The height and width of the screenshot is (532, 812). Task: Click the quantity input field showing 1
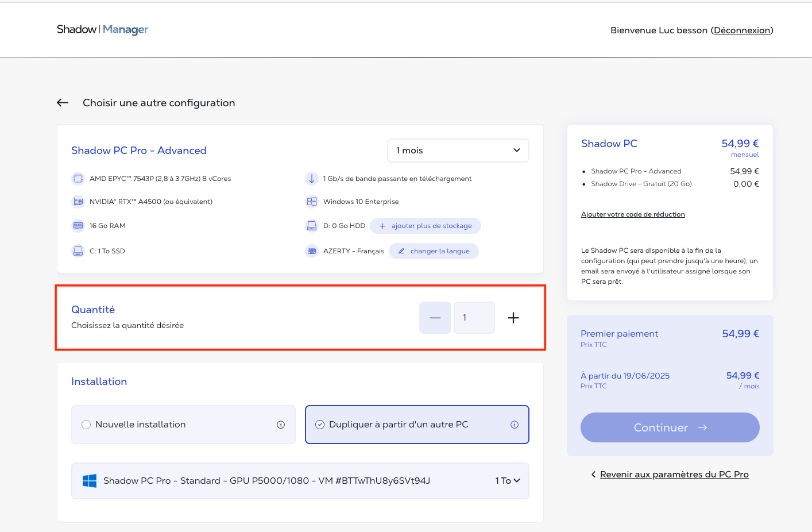[x=474, y=318]
